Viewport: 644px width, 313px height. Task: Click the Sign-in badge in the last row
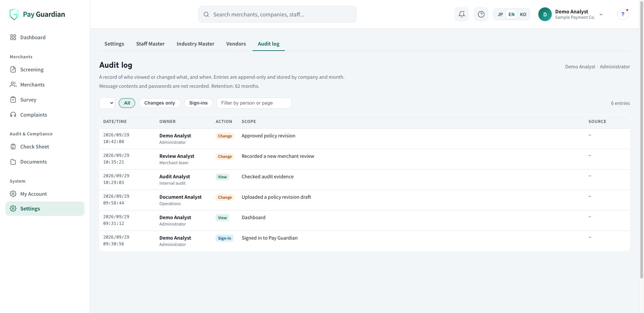[x=224, y=238]
